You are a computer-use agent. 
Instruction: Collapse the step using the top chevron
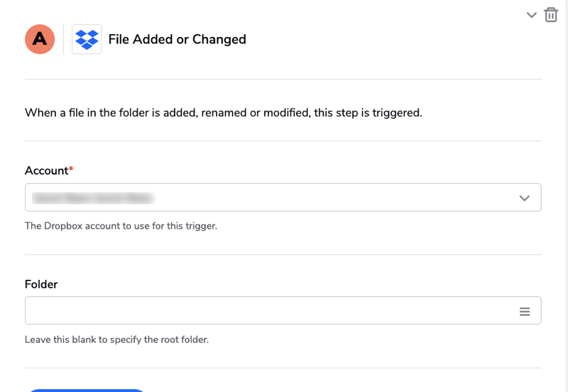(531, 15)
